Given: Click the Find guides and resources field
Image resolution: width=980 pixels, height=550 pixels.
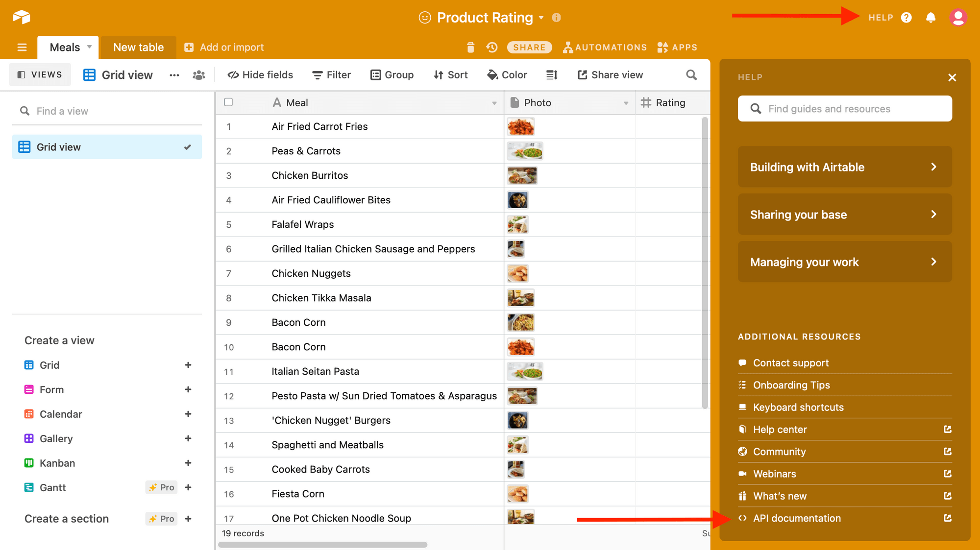Looking at the screenshot, I should click(x=844, y=109).
